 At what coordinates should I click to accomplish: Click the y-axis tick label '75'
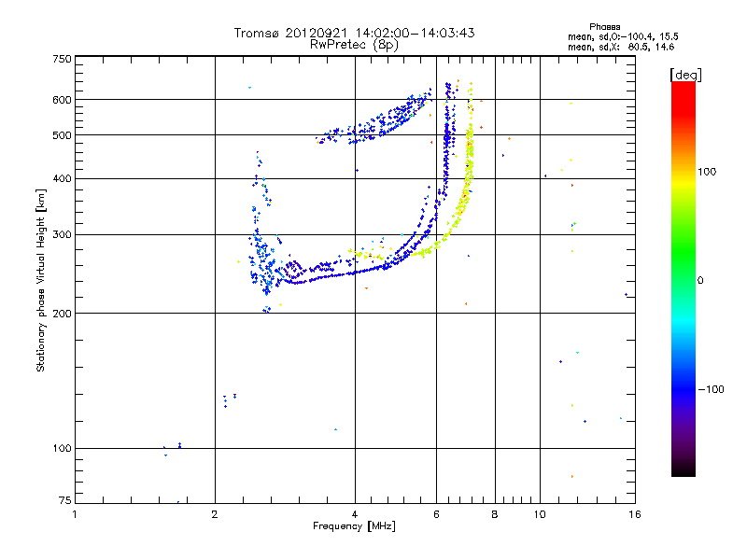(x=65, y=500)
